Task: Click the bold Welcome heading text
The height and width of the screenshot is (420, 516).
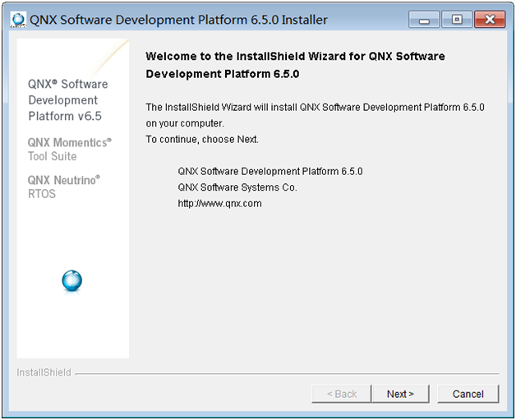Action: pyautogui.click(x=295, y=65)
